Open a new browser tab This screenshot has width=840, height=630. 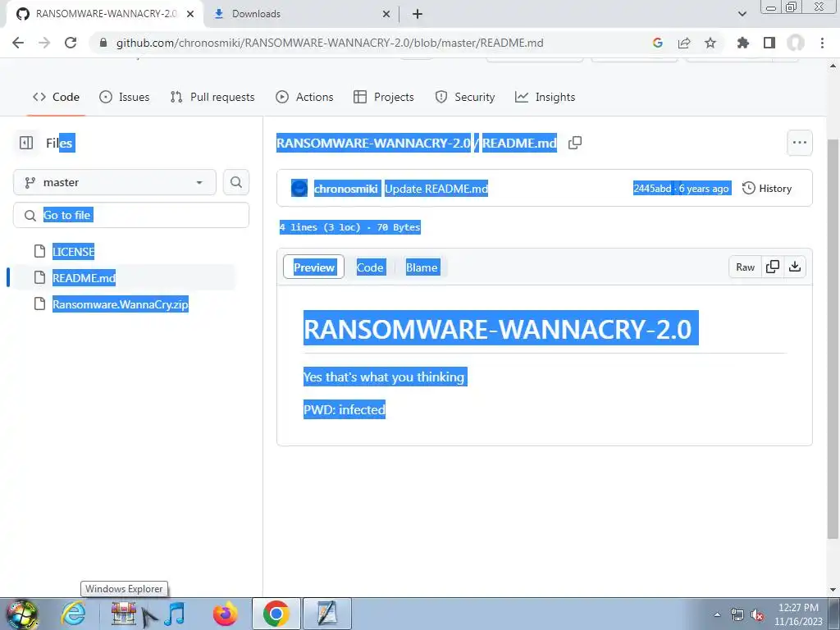[418, 14]
